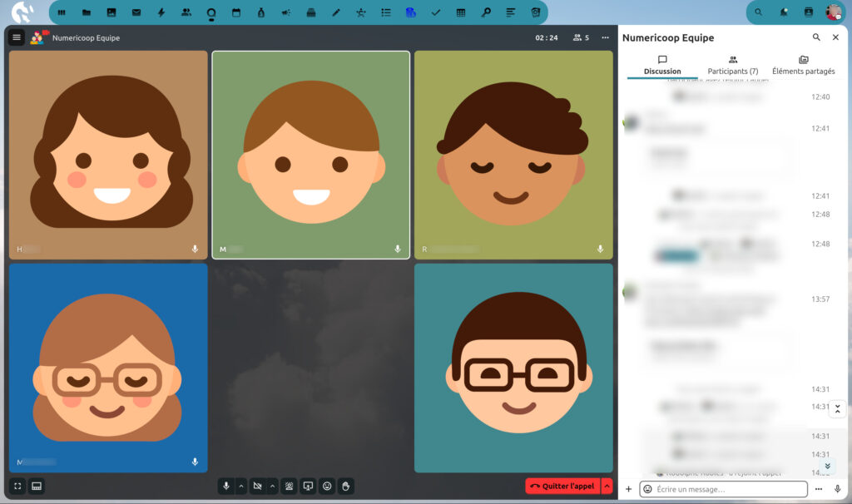Open the aligned text lines app icon
852x504 pixels.
click(511, 12)
